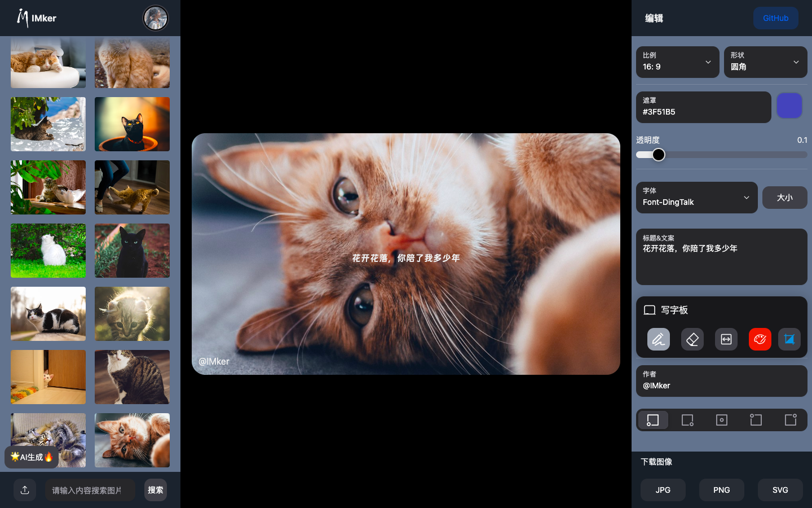812x508 pixels.
Task: Set author position to top-right
Action: pyautogui.click(x=791, y=420)
